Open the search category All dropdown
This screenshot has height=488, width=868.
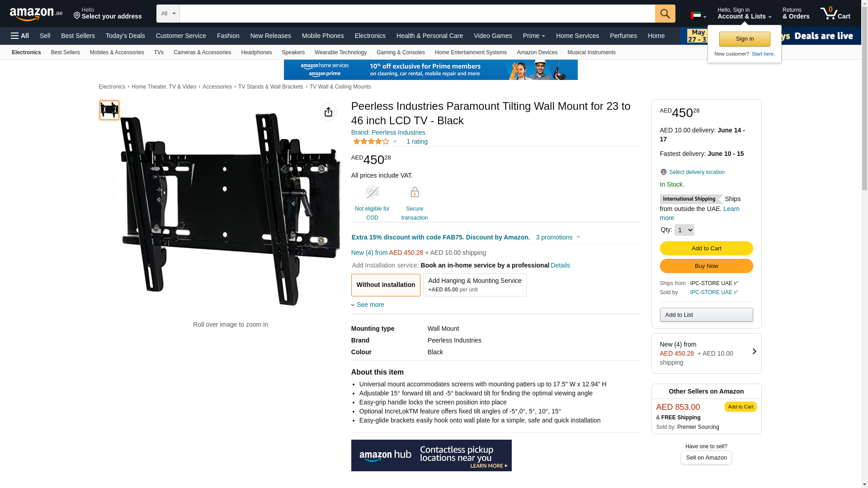(x=168, y=14)
